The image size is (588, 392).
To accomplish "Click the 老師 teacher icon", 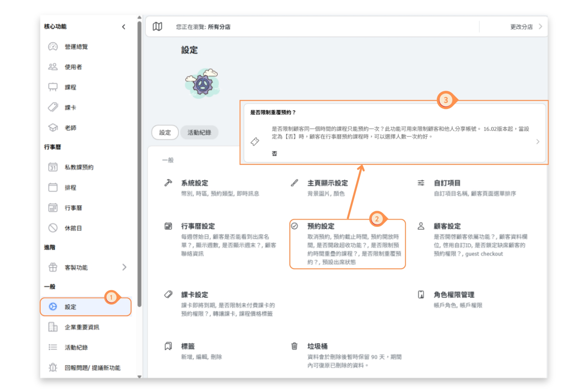I will coord(53,128).
